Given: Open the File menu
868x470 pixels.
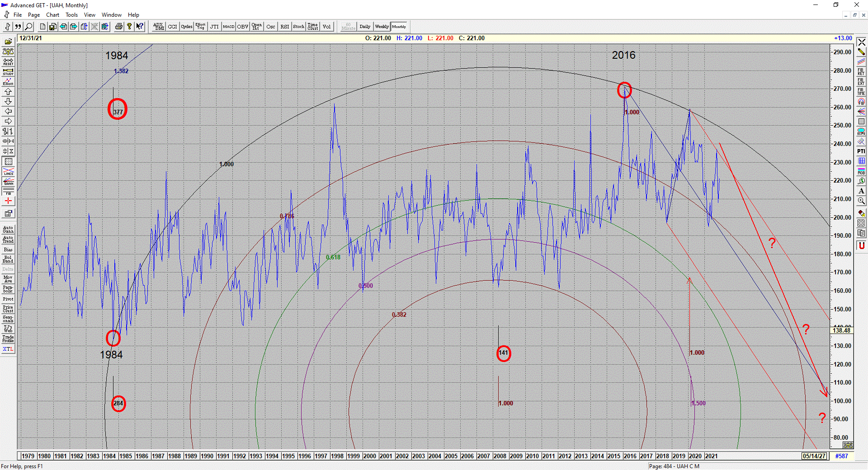Looking at the screenshot, I should 18,15.
